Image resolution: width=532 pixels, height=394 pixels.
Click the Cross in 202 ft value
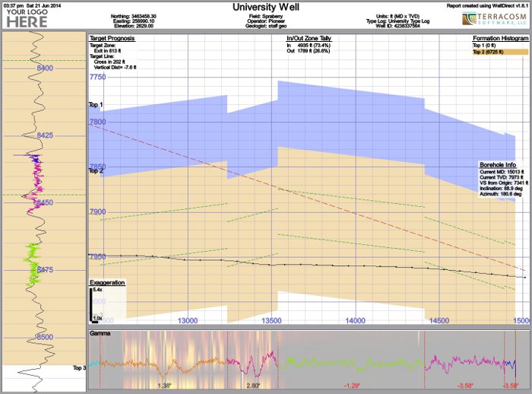pyautogui.click(x=109, y=62)
